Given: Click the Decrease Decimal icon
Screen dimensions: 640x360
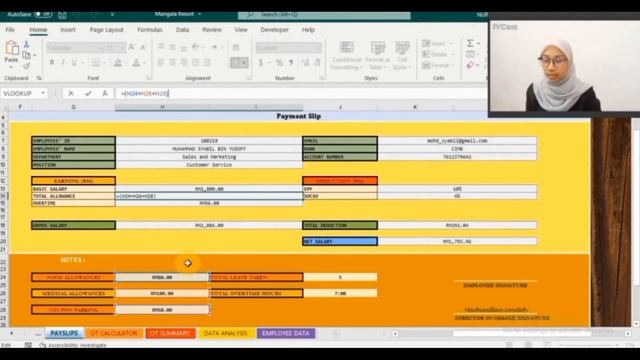Looking at the screenshot, I should point(317,63).
